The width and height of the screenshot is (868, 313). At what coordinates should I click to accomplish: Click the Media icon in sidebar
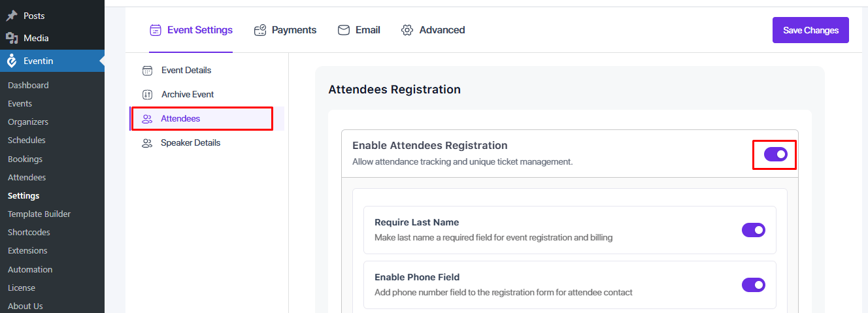pos(12,38)
